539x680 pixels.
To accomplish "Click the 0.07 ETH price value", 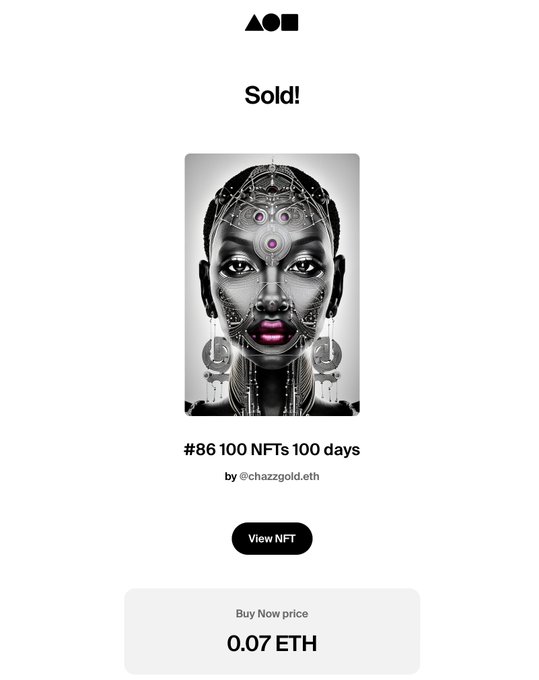I will click(272, 643).
